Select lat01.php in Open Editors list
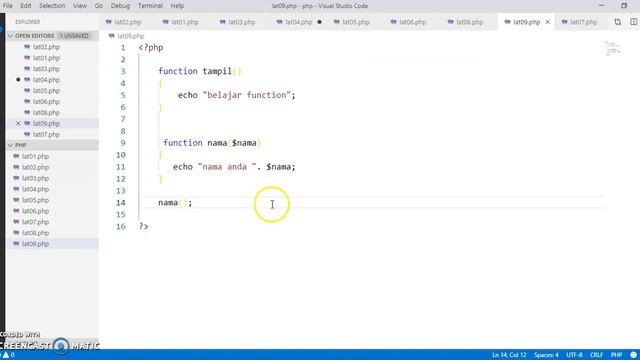Image resolution: width=640 pixels, height=360 pixels. 46,58
